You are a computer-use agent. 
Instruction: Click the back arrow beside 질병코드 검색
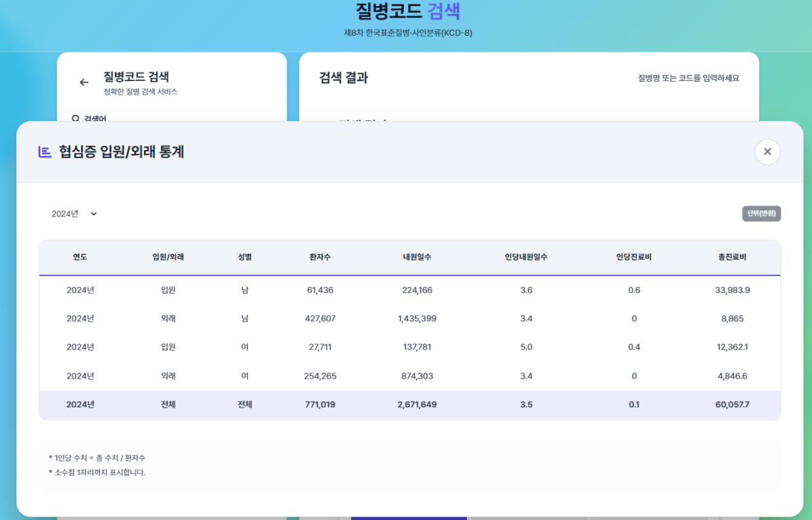click(x=84, y=82)
